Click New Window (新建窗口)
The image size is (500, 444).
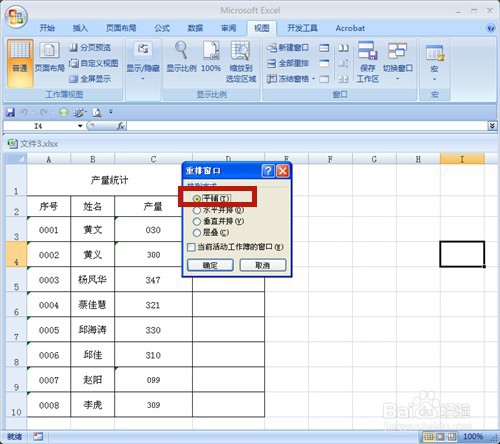[288, 48]
